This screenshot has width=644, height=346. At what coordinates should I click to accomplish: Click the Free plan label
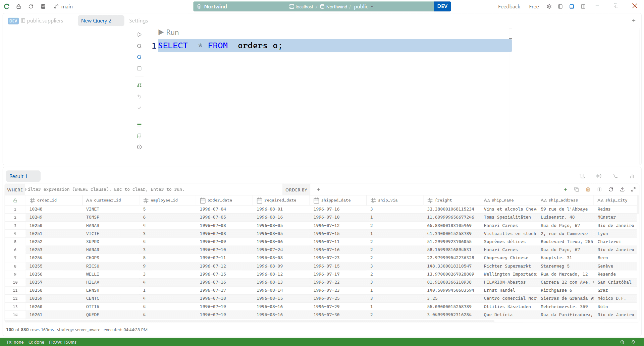point(534,6)
